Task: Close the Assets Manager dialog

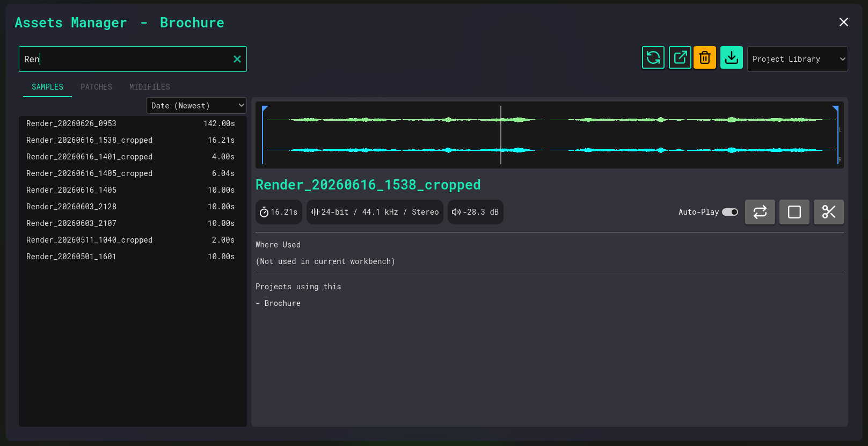Action: [x=844, y=22]
